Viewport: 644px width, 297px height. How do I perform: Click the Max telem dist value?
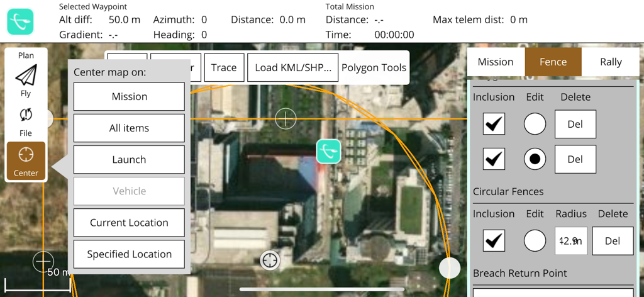tap(519, 20)
